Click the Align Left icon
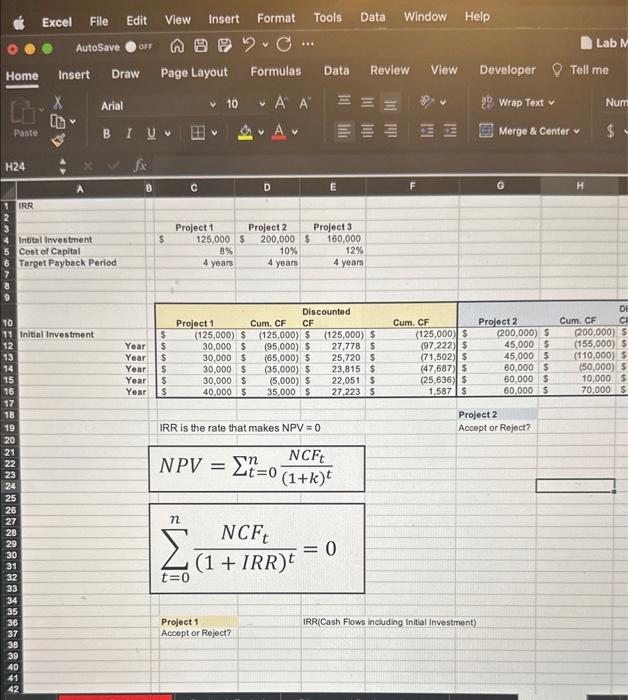The width and height of the screenshot is (628, 700). [x=344, y=131]
